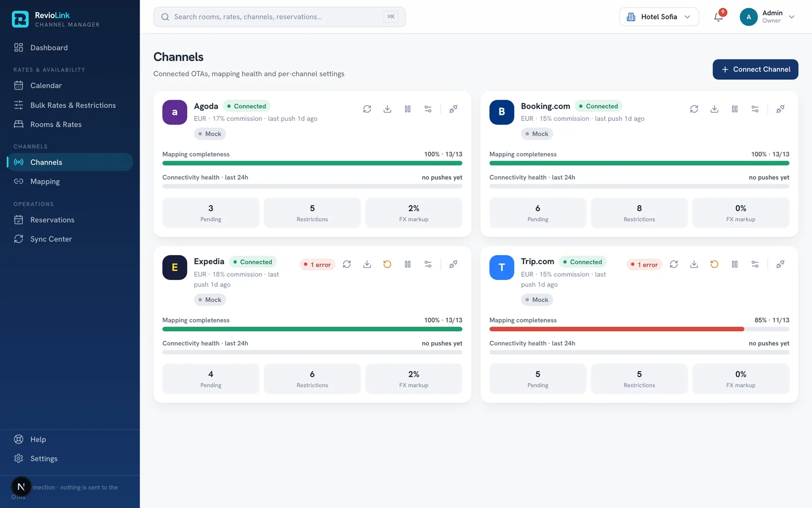Click the sync icon on Expedia card
Viewport: 812px width, 508px height.
(x=347, y=264)
